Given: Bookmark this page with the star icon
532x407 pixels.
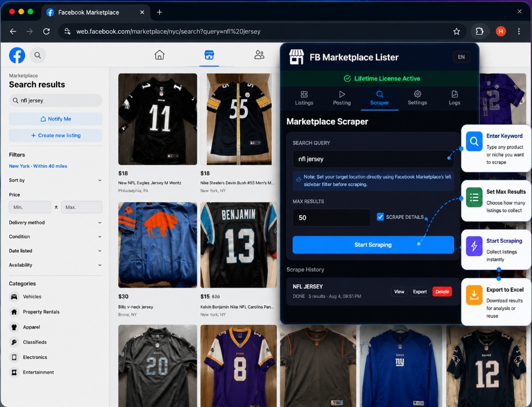Looking at the screenshot, I should 456,32.
